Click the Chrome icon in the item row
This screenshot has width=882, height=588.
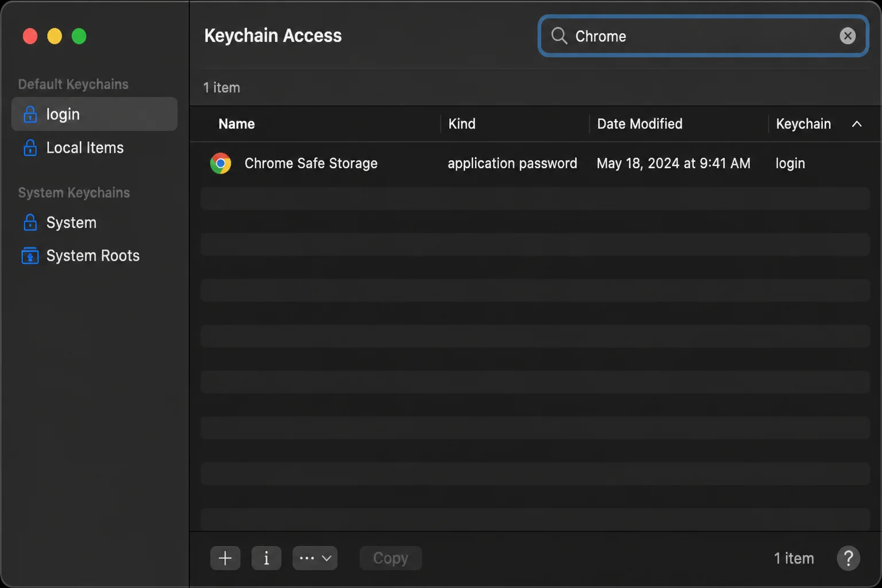tap(220, 164)
